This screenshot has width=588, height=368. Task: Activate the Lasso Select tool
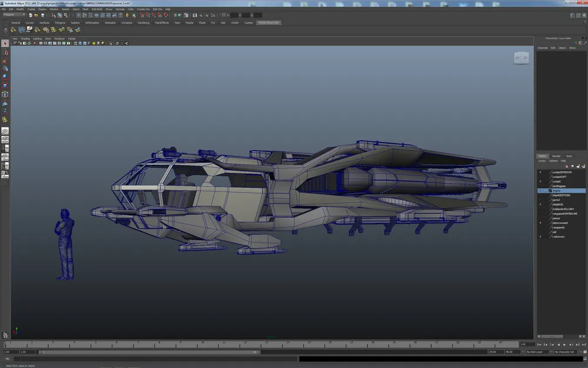coord(5,52)
